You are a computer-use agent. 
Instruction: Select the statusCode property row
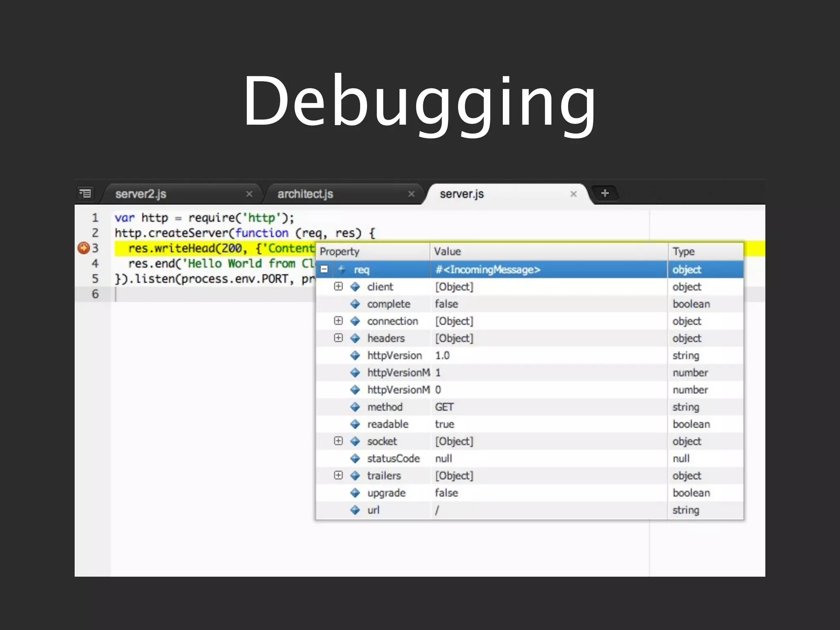530,459
